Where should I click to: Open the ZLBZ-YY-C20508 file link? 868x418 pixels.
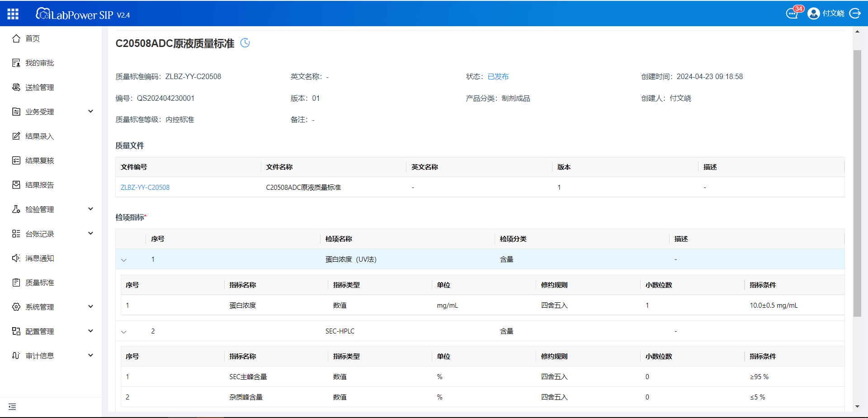pyautogui.click(x=145, y=187)
